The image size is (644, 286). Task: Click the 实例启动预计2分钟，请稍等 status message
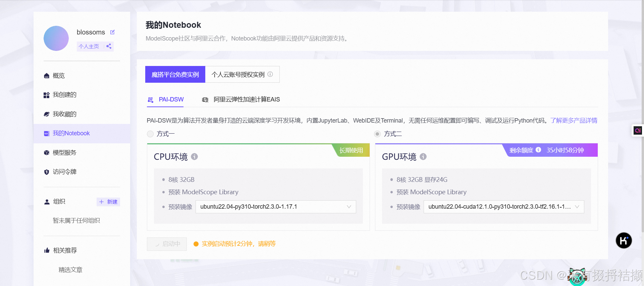point(238,244)
